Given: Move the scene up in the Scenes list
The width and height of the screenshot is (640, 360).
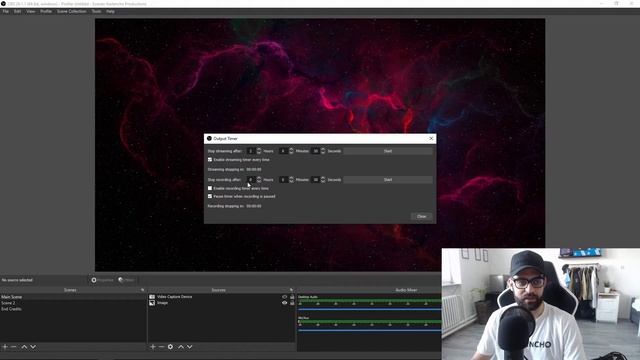Looking at the screenshot, I should [x=24, y=347].
